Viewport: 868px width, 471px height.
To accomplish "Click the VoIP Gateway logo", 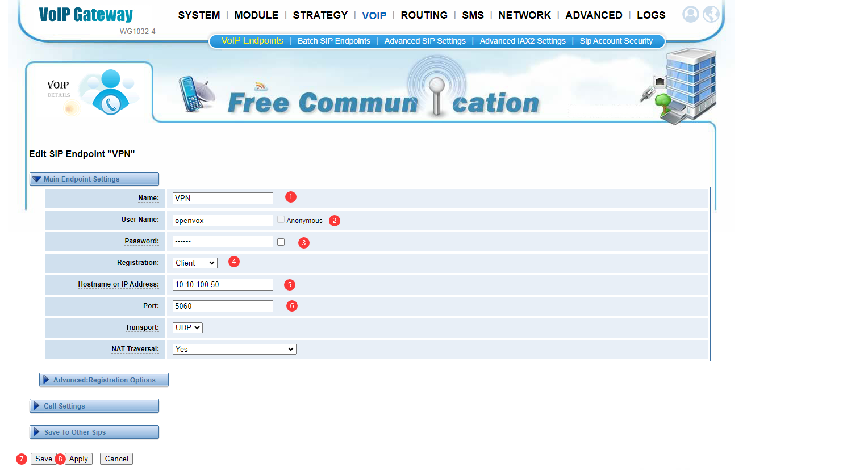I will pyautogui.click(x=86, y=15).
